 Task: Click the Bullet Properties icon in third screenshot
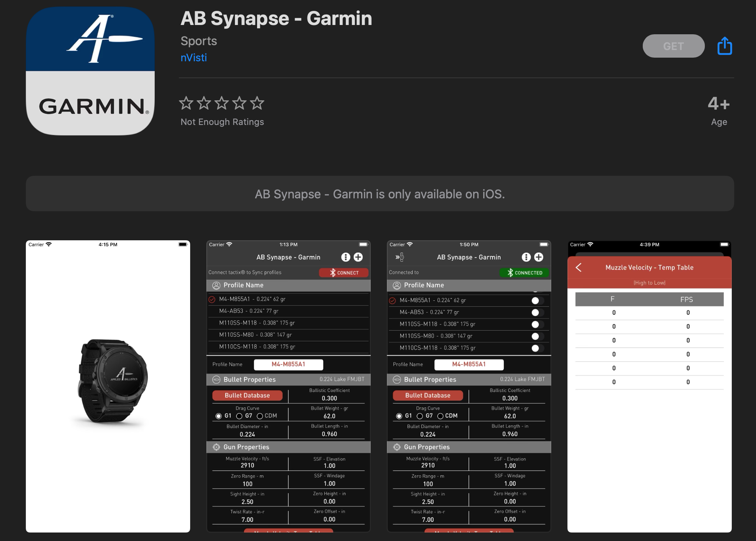[x=397, y=380]
